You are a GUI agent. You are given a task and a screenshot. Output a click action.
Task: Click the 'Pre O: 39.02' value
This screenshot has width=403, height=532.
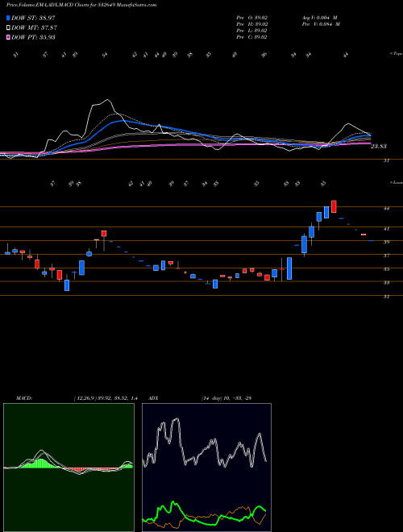252,17
